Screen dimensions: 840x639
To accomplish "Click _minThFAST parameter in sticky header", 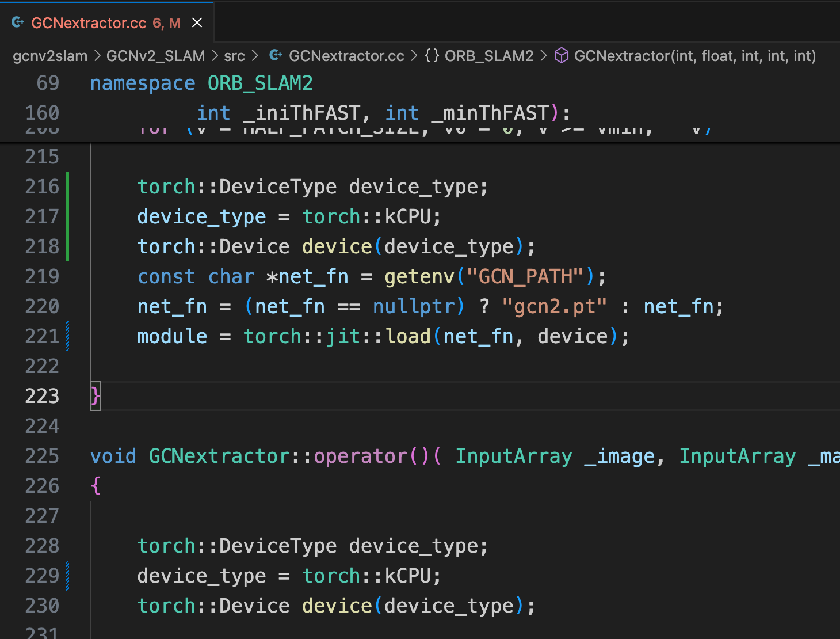I will tap(490, 113).
